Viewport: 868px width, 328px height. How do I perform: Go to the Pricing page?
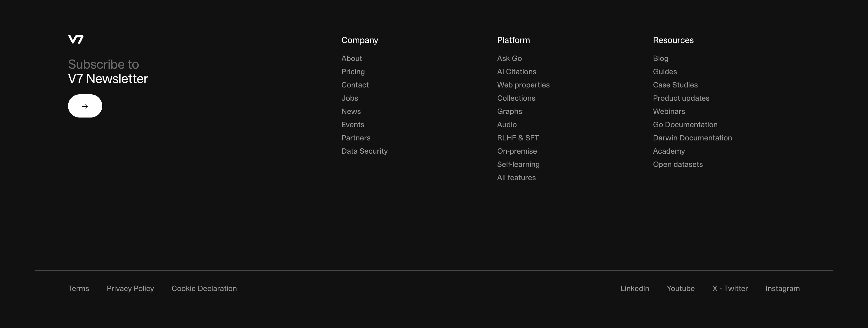click(353, 71)
